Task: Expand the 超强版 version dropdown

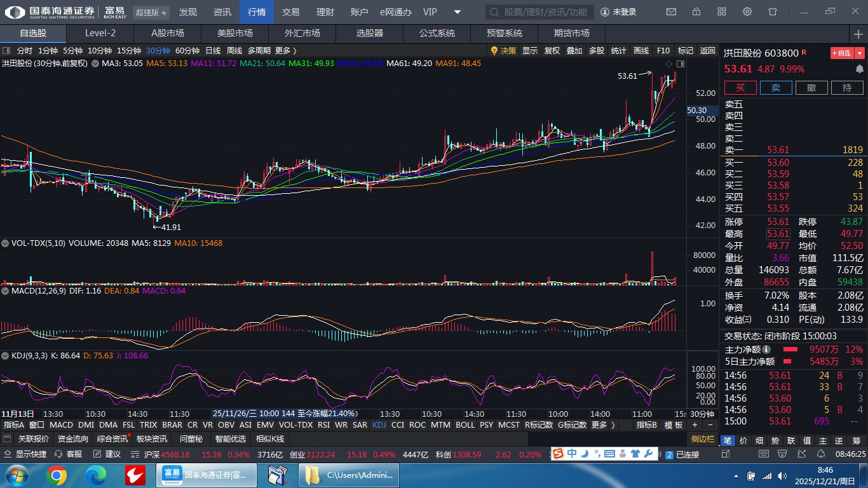Action: point(151,12)
